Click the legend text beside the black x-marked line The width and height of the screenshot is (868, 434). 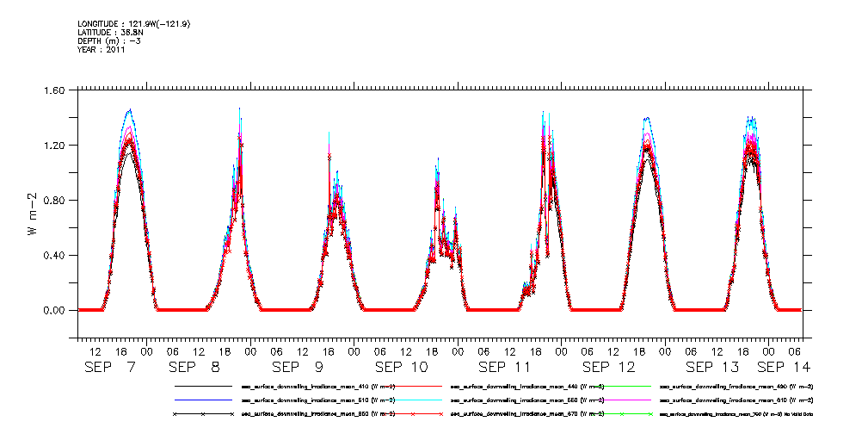coord(318,414)
